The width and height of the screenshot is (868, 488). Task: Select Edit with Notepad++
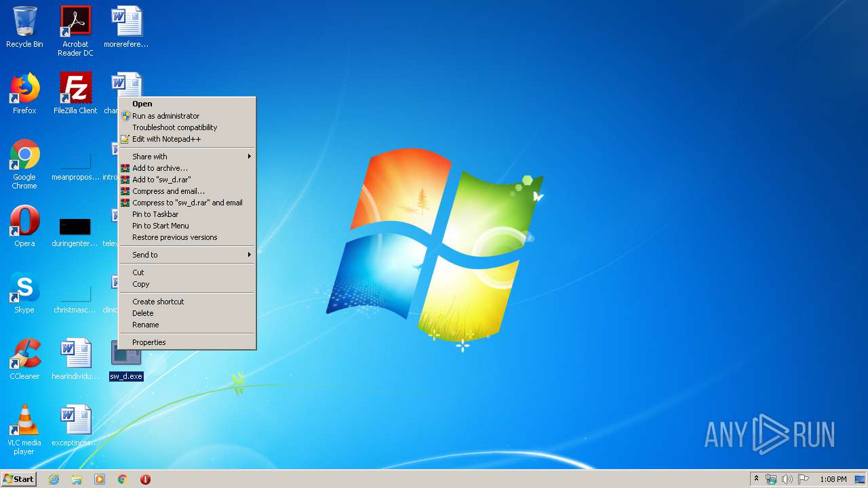[187, 139]
